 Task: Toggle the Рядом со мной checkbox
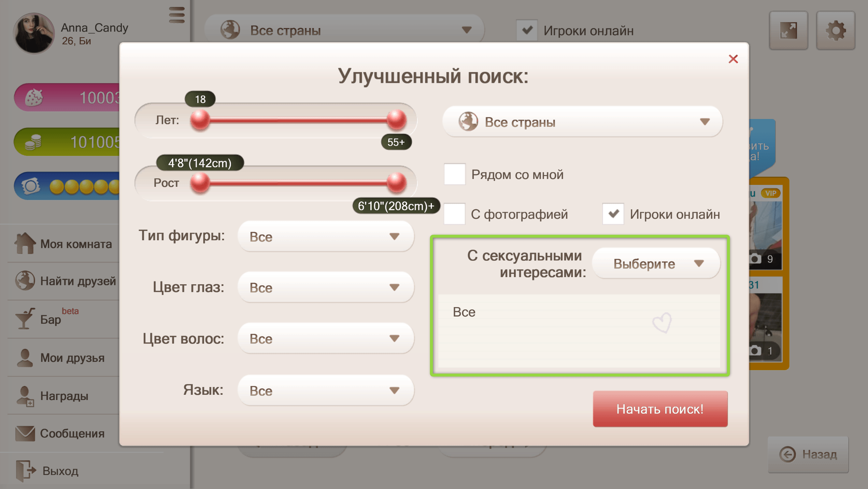(x=455, y=174)
